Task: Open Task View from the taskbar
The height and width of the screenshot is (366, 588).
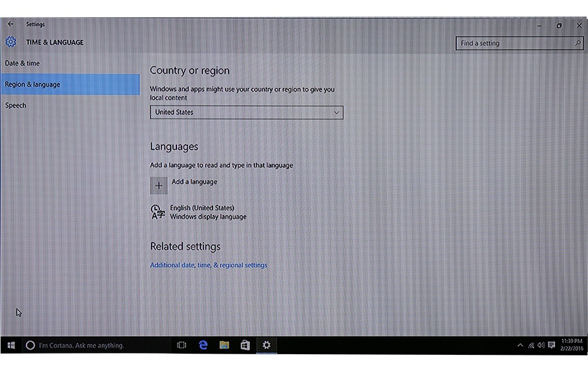Action: point(182,345)
